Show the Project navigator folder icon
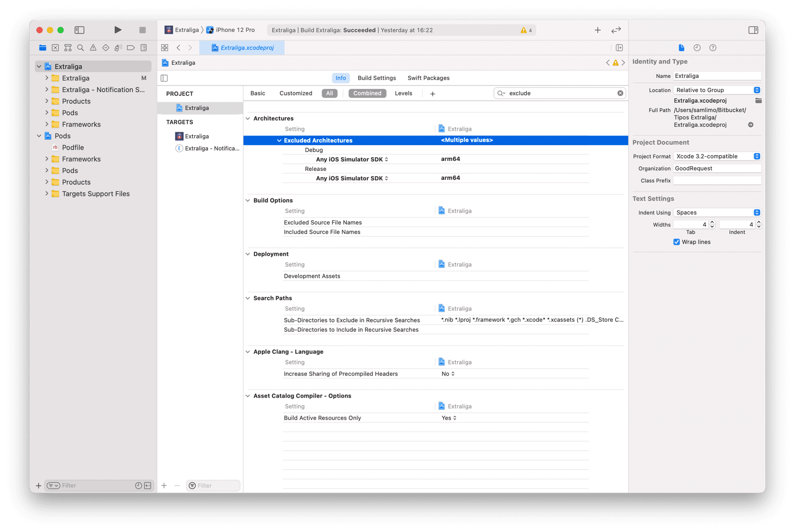Screen dimensions: 795x532 click(43, 48)
